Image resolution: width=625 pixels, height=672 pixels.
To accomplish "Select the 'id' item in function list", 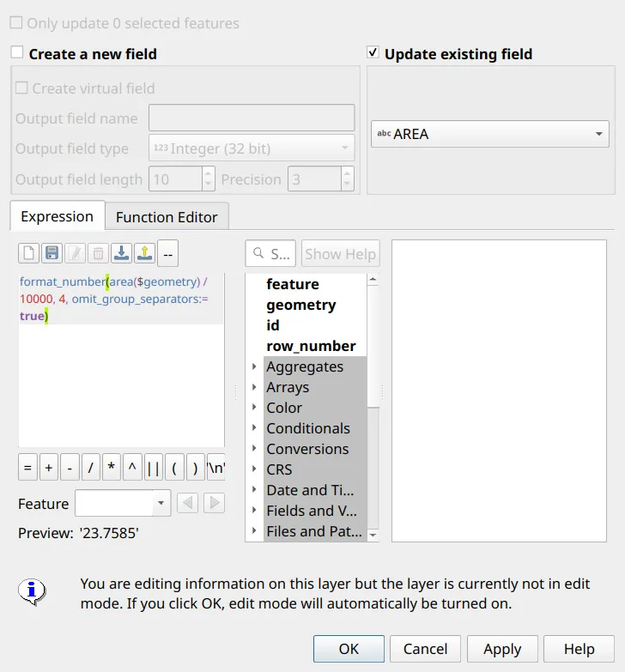I will coord(273,325).
